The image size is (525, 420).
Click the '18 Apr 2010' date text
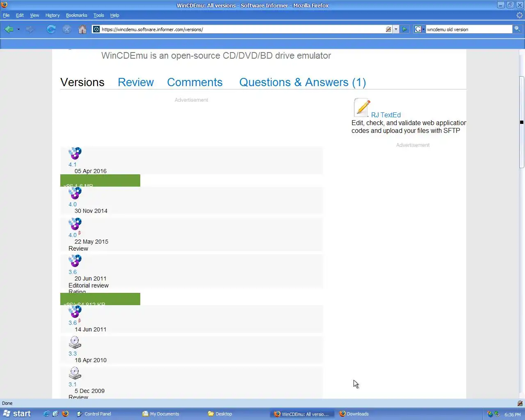pos(91,360)
